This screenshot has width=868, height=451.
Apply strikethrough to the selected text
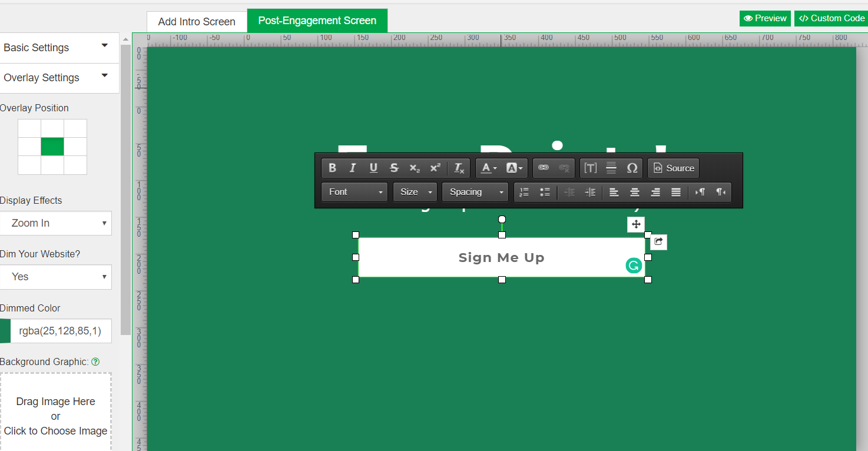pyautogui.click(x=394, y=168)
